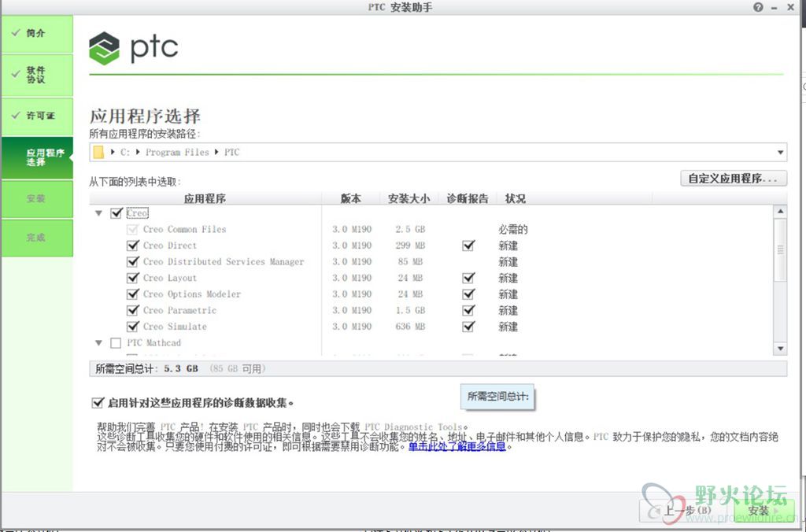Click the list scrollbar up arrow
806x532 pixels.
pos(780,211)
